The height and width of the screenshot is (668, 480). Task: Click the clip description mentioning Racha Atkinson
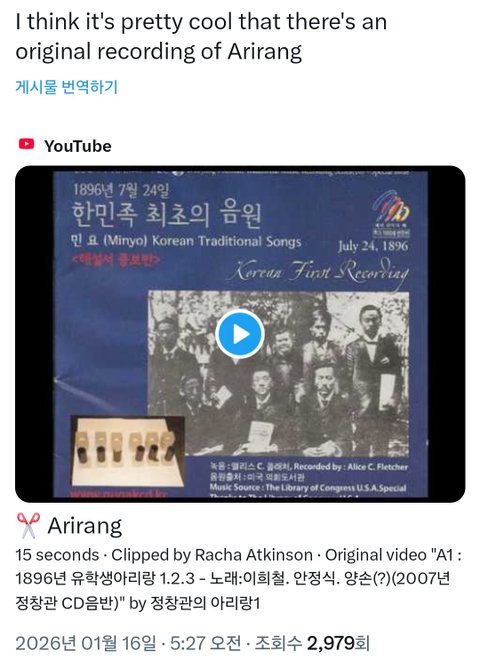pos(239,579)
